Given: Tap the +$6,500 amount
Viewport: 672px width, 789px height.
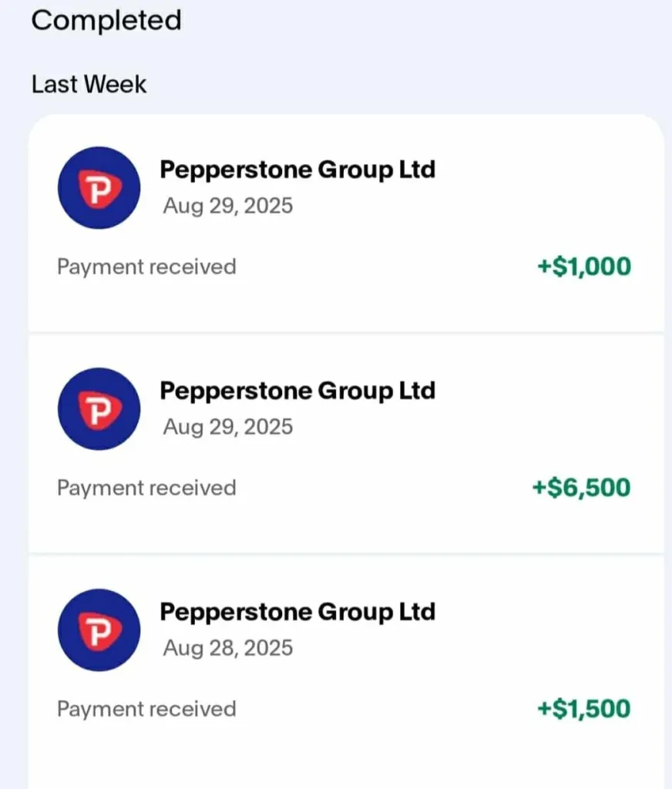Looking at the screenshot, I should click(581, 488).
